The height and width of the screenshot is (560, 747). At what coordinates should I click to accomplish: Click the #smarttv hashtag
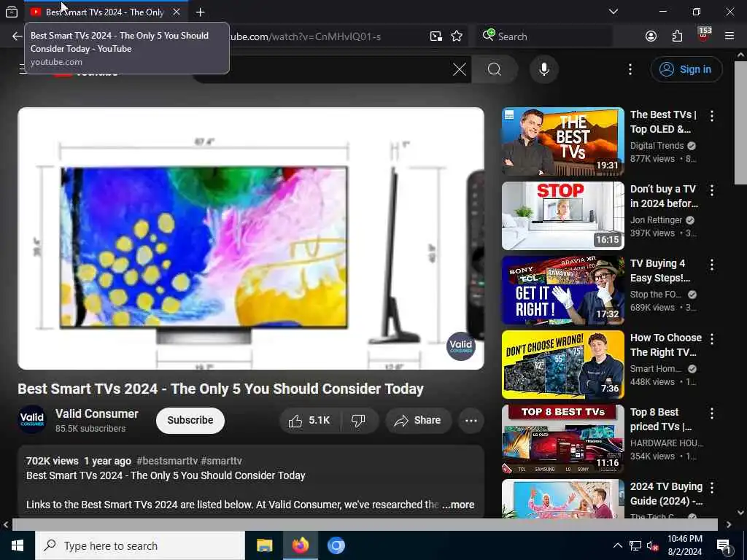tap(221, 461)
